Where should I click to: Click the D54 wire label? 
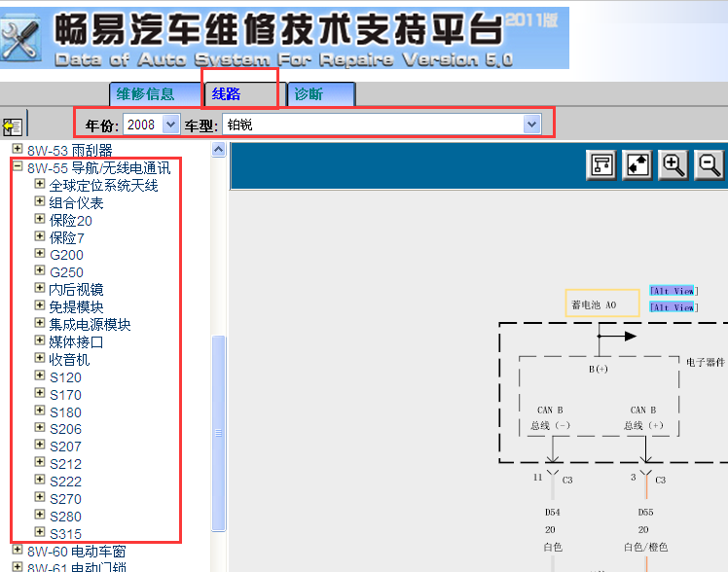[553, 512]
